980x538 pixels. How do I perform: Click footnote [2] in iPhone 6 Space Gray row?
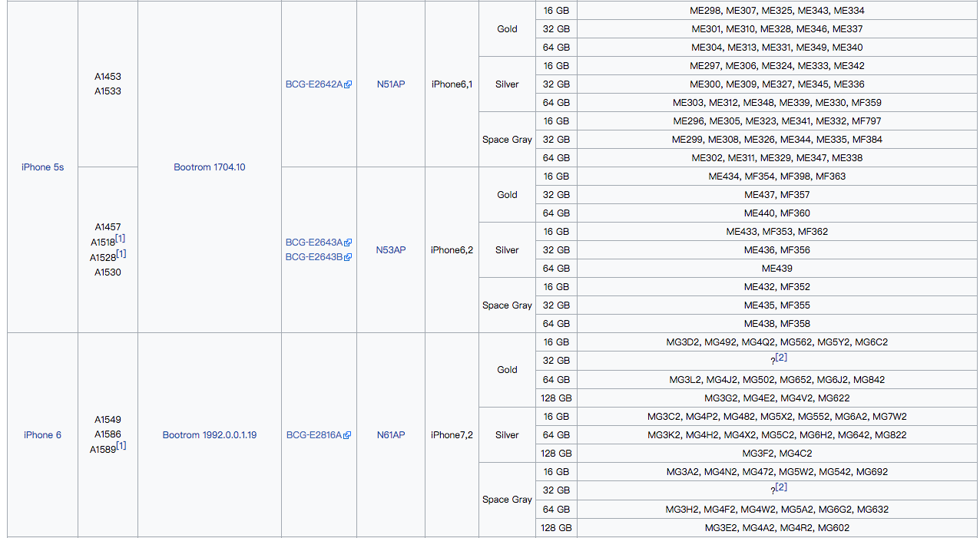click(x=781, y=487)
